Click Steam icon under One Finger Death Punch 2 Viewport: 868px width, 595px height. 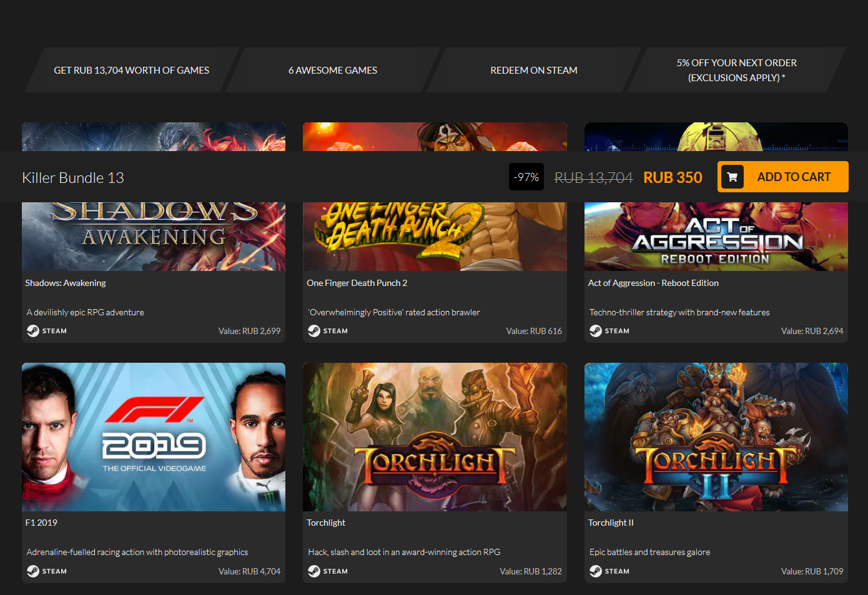click(x=314, y=331)
